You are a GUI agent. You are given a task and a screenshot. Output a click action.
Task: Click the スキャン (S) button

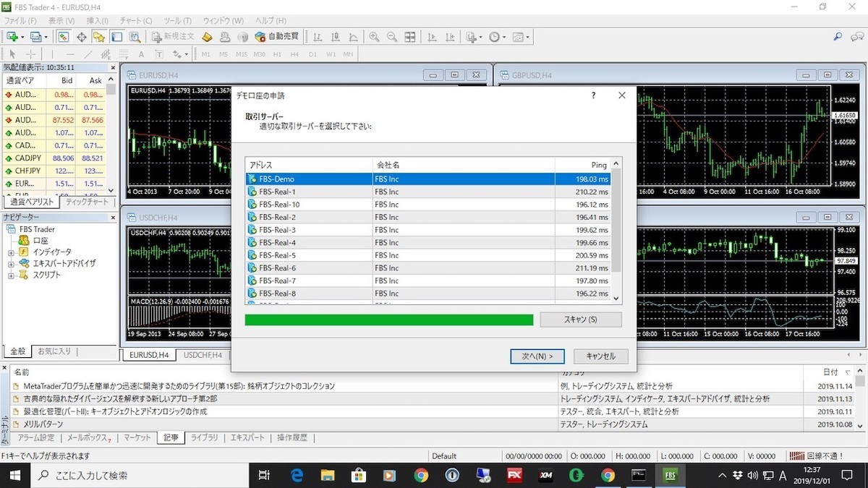580,320
